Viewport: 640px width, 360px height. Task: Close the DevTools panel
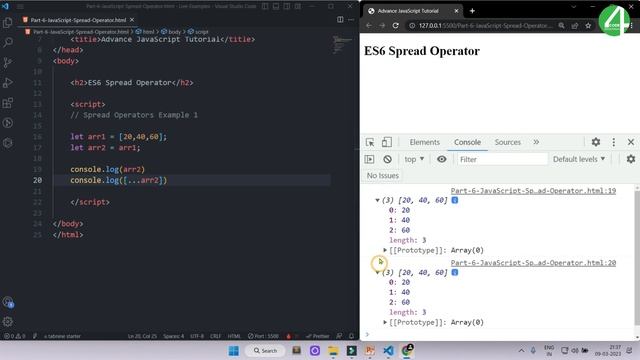(631, 142)
